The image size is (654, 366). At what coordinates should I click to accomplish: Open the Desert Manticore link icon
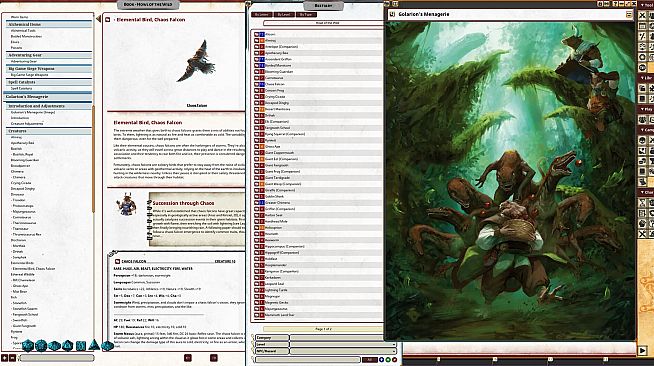[257, 109]
